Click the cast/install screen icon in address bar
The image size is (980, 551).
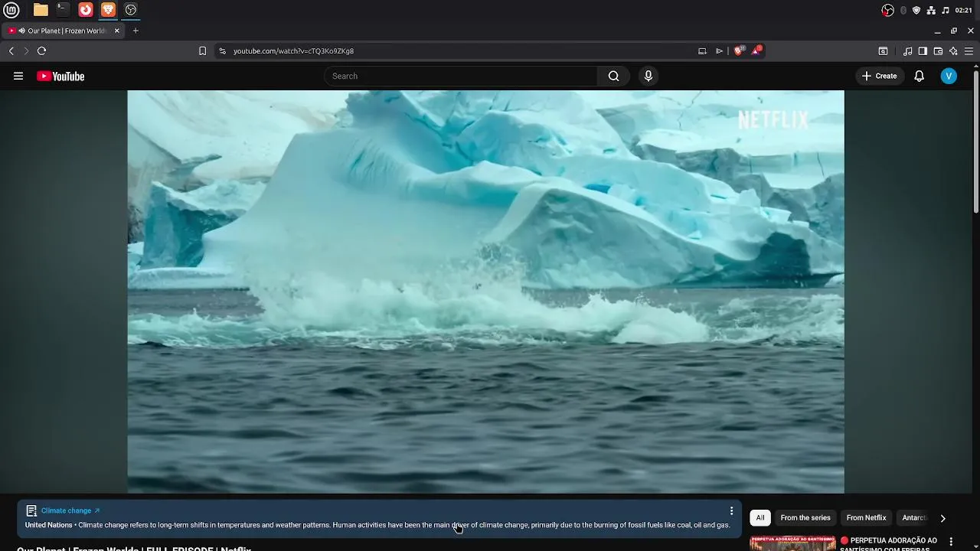(x=702, y=51)
